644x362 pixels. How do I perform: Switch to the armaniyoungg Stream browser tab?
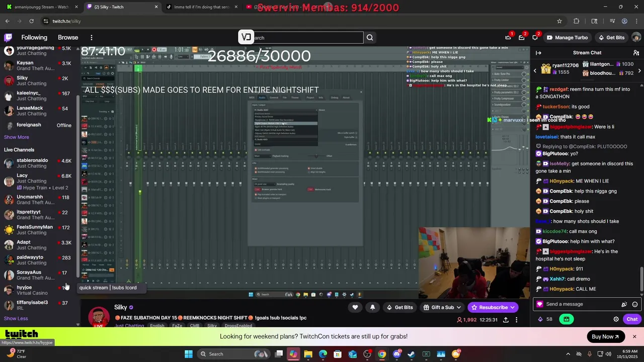(x=42, y=7)
